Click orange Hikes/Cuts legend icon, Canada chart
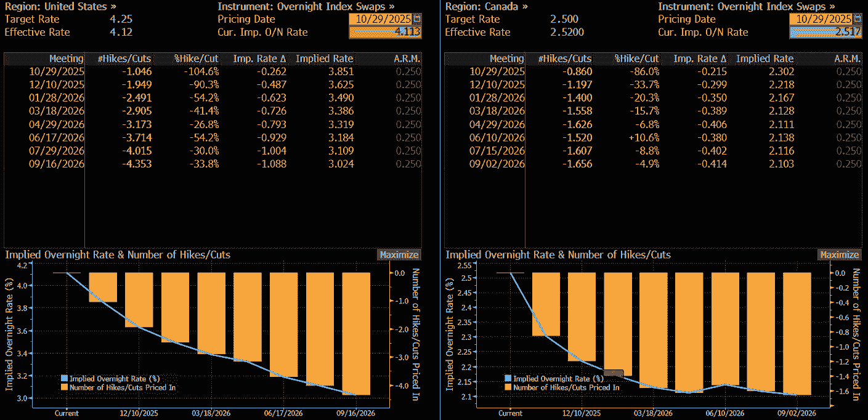 coord(508,387)
